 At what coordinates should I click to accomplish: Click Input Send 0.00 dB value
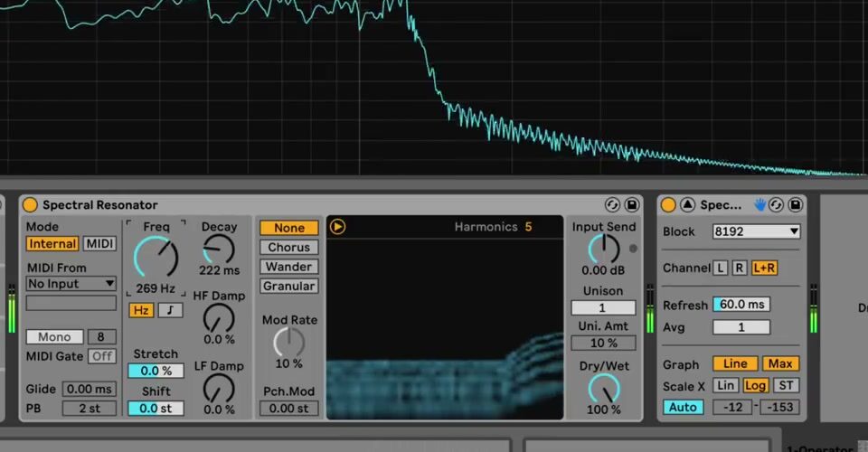click(603, 270)
